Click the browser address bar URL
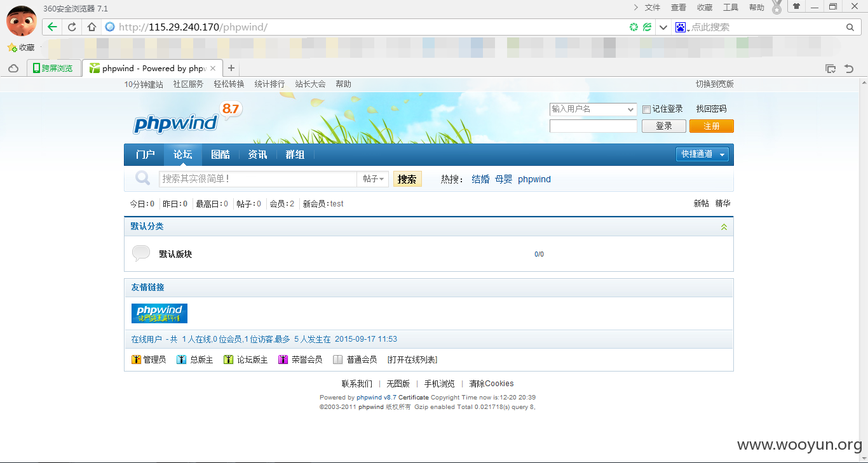 pos(193,27)
